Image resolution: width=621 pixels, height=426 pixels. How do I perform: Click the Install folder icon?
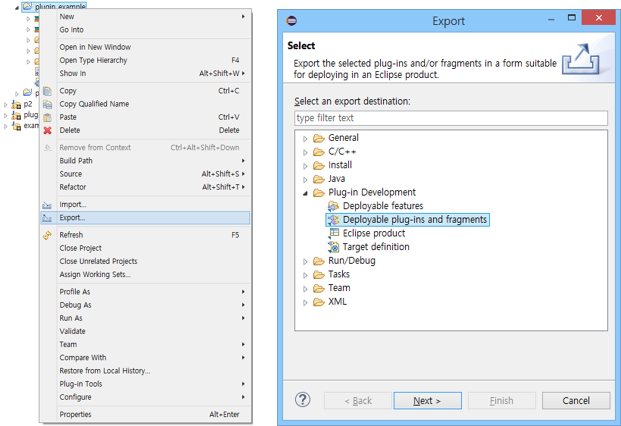coord(319,165)
